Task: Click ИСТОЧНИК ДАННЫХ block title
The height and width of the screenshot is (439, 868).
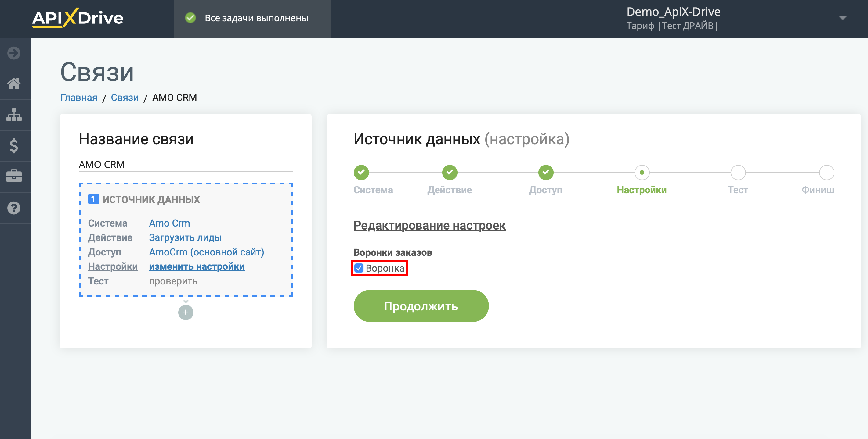Action: coord(151,199)
